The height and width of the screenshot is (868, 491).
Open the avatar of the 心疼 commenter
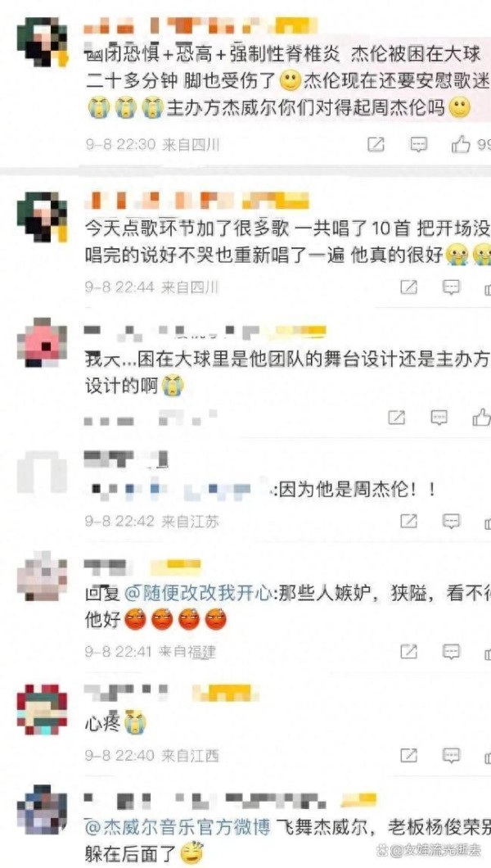tap(43, 710)
